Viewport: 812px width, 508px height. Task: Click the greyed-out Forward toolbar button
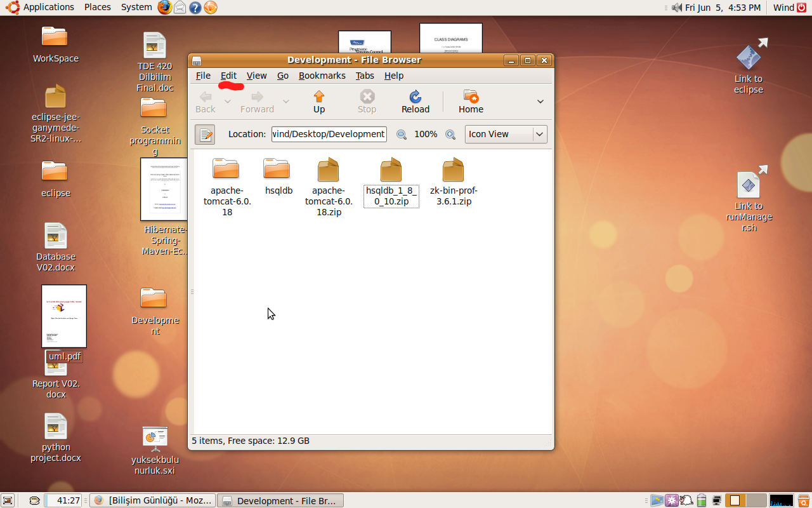click(257, 102)
